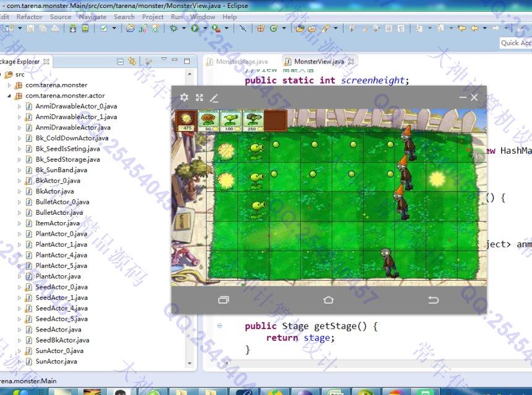
Task: Click the emulator pencil edit icon
Action: coord(214,98)
